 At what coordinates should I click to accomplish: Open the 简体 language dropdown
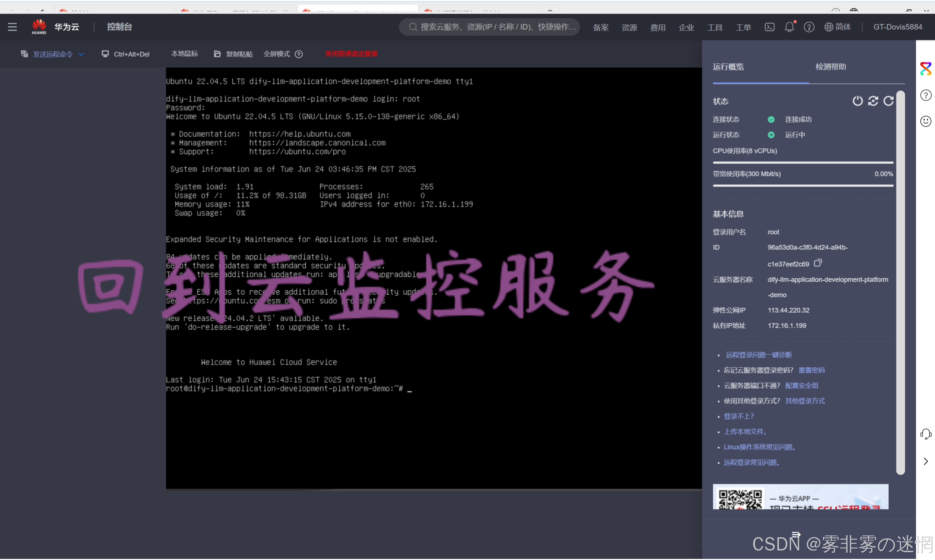[837, 27]
